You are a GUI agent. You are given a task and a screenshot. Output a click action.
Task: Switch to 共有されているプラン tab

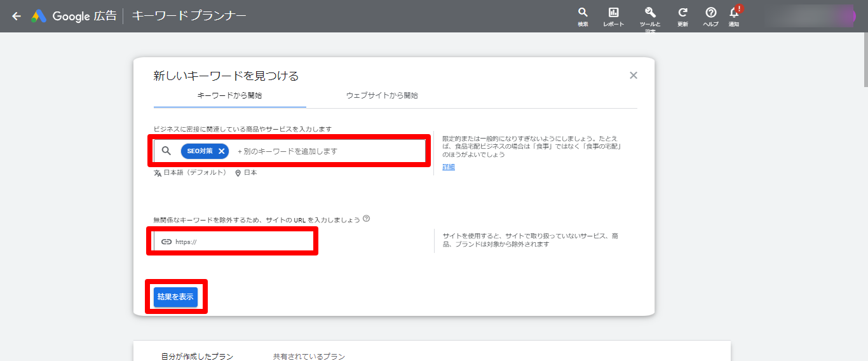[309, 357]
